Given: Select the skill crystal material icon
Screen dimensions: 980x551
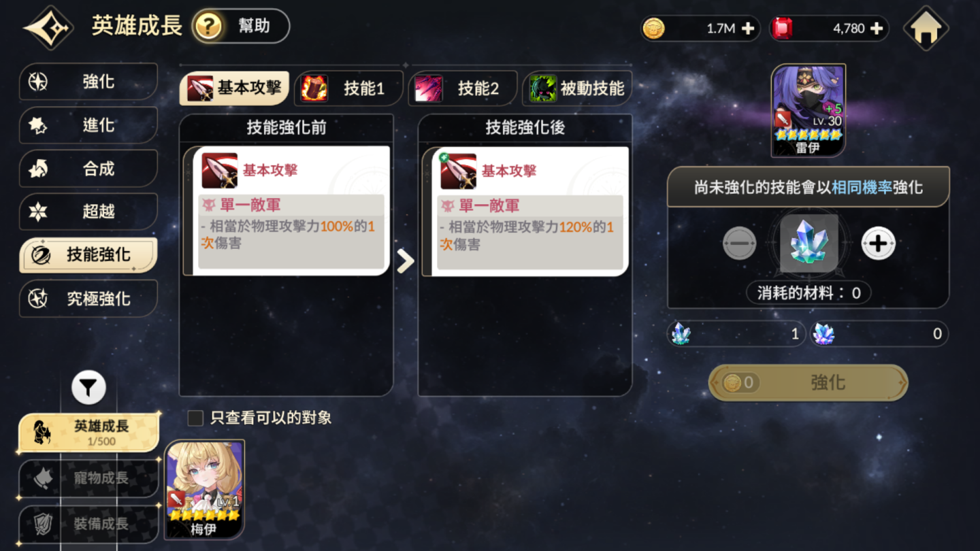Looking at the screenshot, I should [x=808, y=244].
